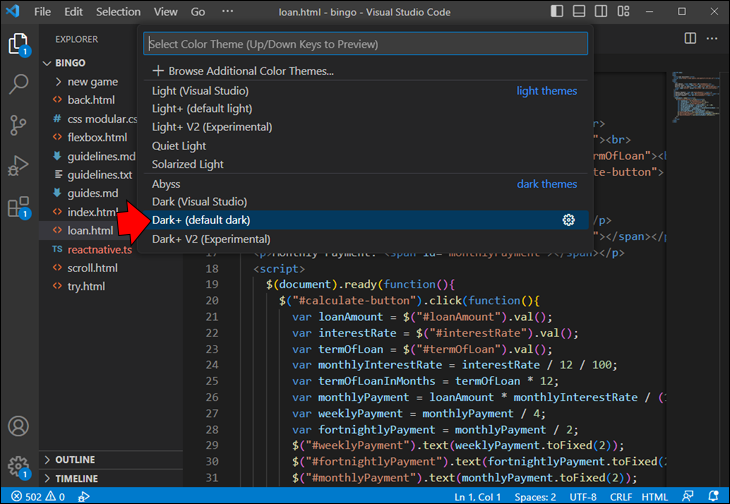Toggle secondary side bar layout icon

(601, 11)
